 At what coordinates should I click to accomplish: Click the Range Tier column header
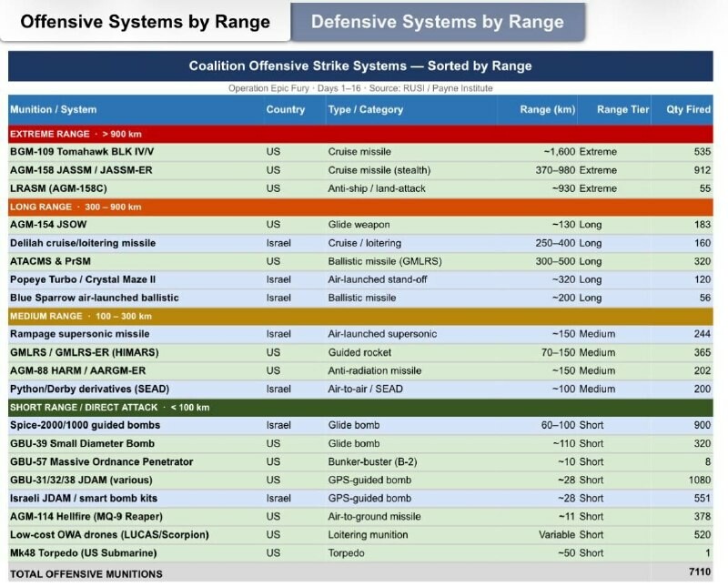(622, 110)
